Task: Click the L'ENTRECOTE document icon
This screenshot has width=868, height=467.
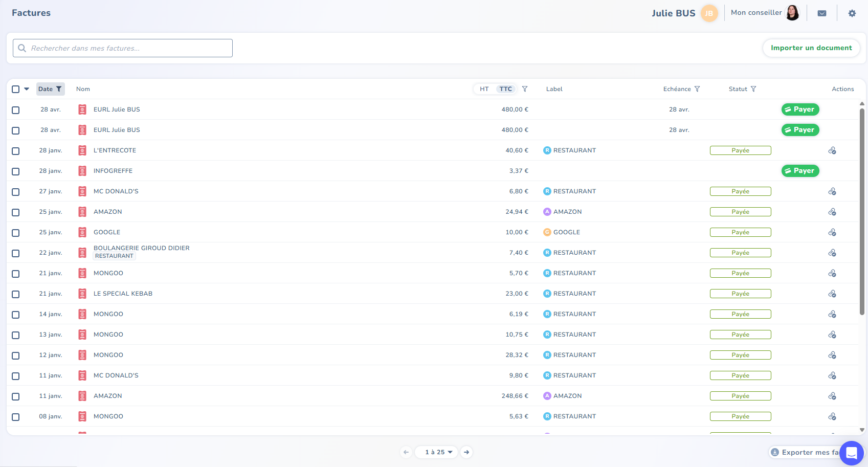Action: tap(82, 150)
